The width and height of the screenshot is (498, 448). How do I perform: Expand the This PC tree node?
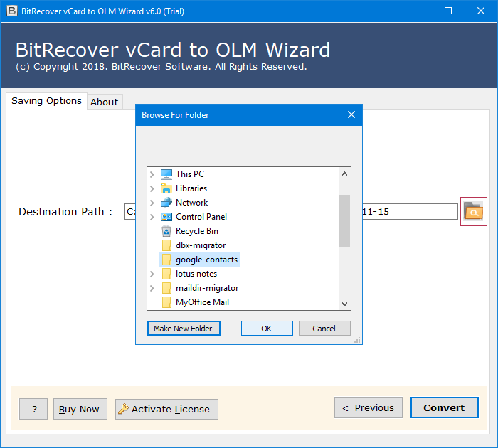(152, 174)
